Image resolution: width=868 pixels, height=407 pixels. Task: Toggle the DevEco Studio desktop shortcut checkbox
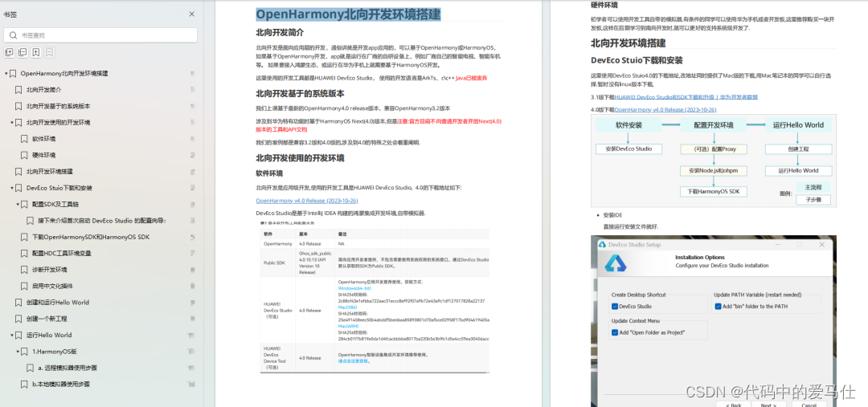pyautogui.click(x=615, y=307)
